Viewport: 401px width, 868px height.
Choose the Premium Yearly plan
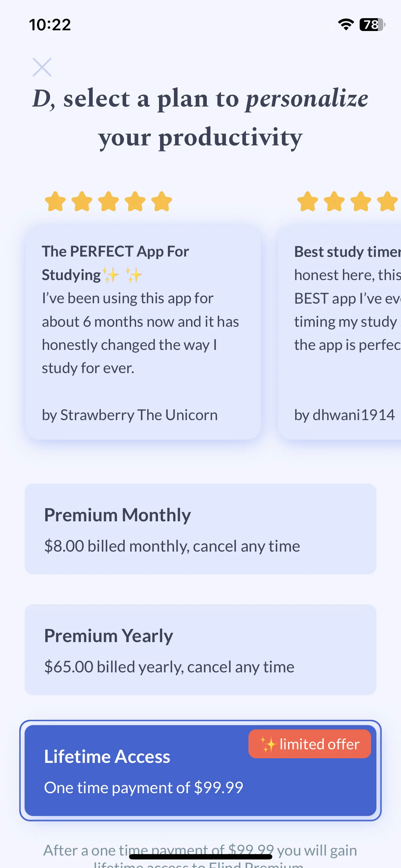tap(200, 650)
